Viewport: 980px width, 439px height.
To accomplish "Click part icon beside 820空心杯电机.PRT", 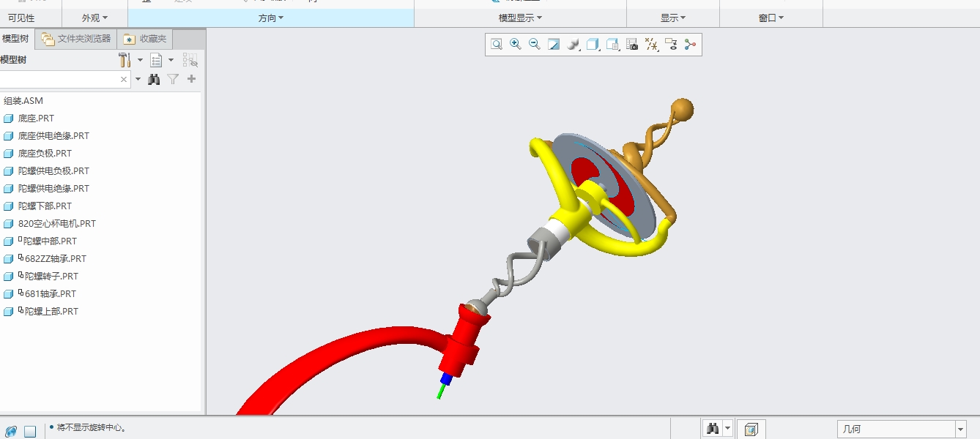I will coord(9,224).
